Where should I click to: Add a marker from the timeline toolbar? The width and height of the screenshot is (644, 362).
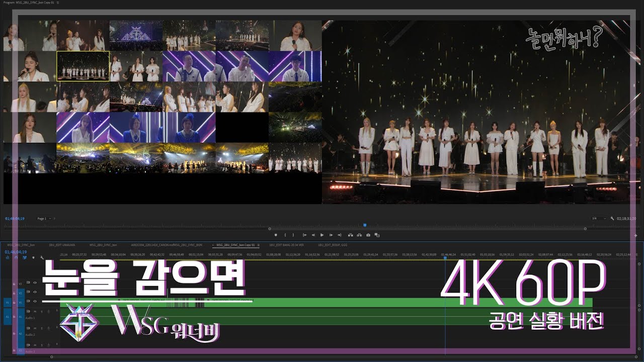tap(33, 257)
